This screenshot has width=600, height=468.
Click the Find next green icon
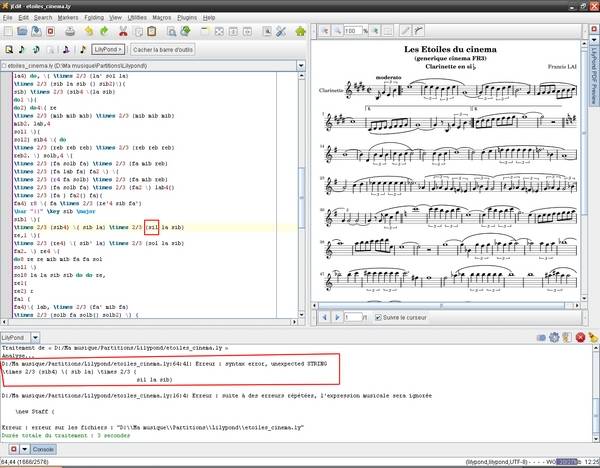(x=186, y=31)
